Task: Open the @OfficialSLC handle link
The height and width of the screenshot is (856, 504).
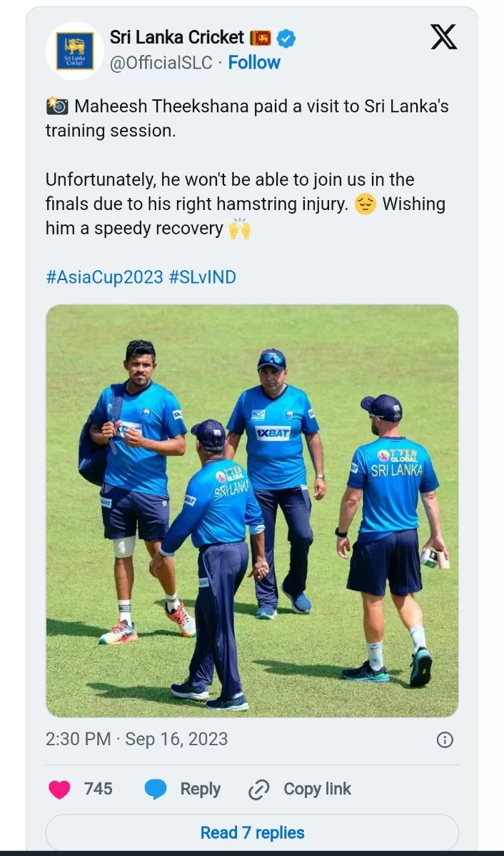Action: (161, 63)
